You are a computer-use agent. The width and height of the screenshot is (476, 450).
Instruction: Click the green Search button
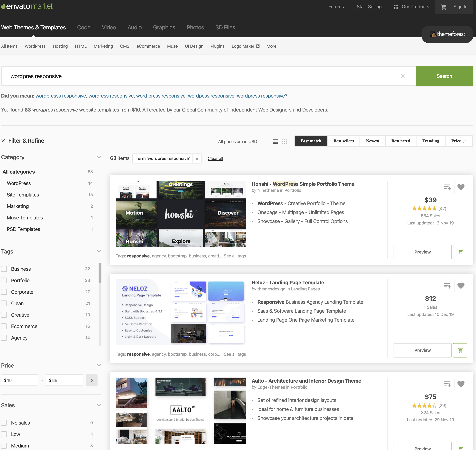pos(444,76)
